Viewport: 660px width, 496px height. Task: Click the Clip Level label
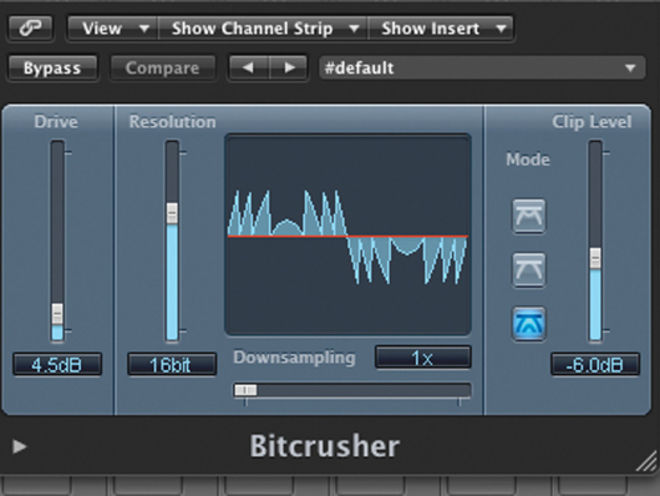pyautogui.click(x=592, y=122)
